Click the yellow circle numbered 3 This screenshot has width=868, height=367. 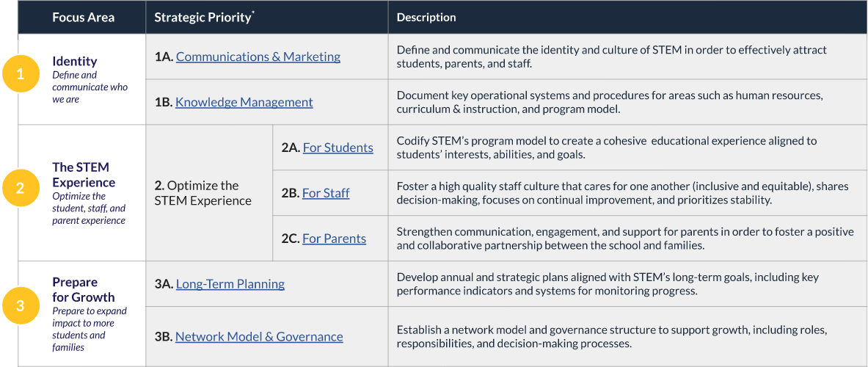[20, 306]
